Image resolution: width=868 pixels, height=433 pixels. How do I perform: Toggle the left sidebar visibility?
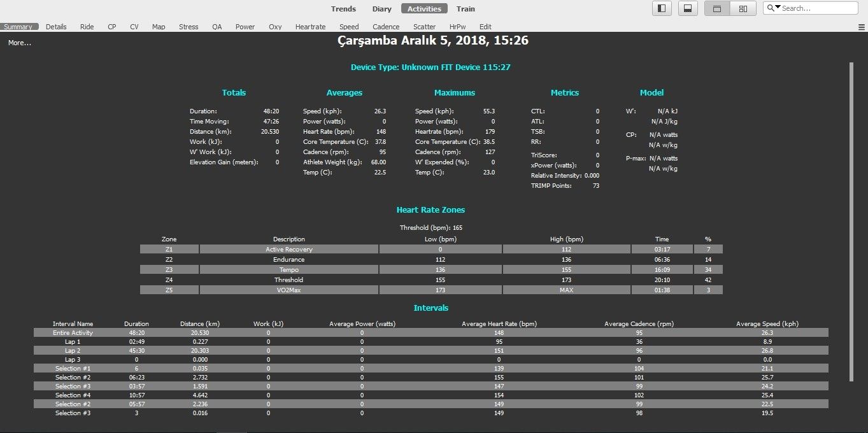pos(662,8)
